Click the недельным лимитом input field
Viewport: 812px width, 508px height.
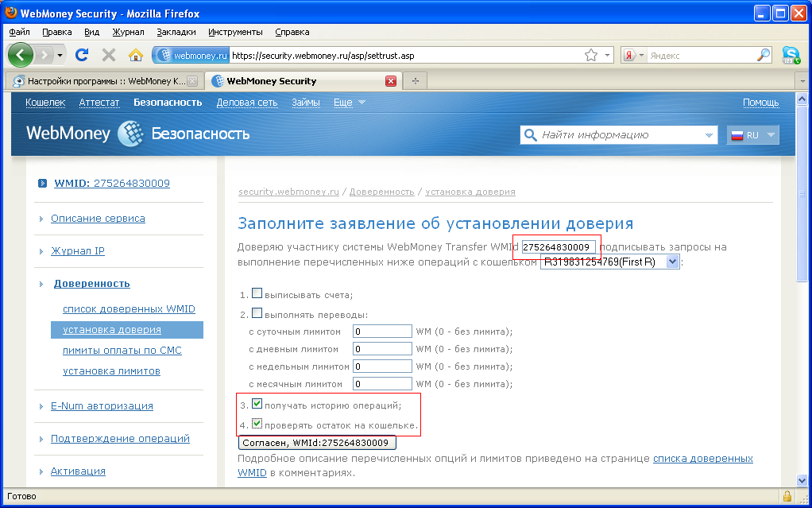(382, 366)
